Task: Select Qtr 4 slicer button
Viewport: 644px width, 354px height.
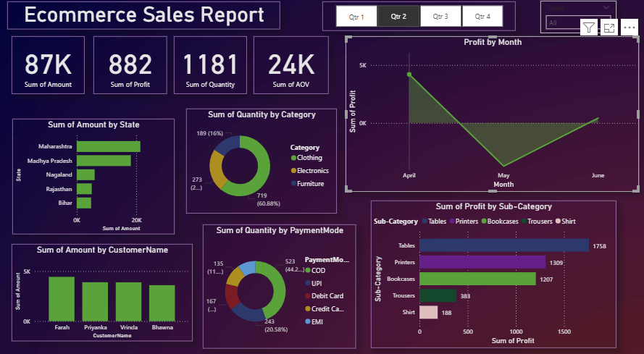Action: (482, 16)
